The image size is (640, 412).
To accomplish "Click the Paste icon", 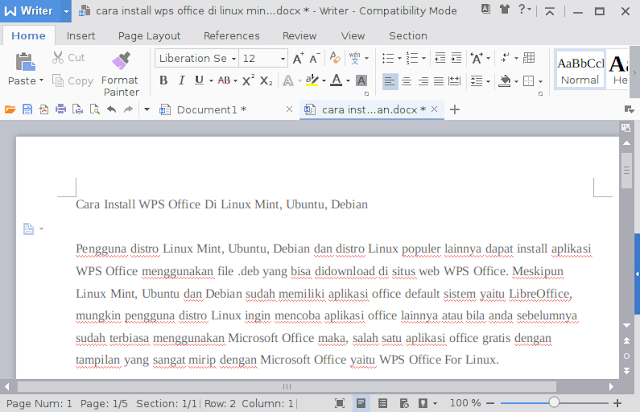I will click(x=25, y=62).
